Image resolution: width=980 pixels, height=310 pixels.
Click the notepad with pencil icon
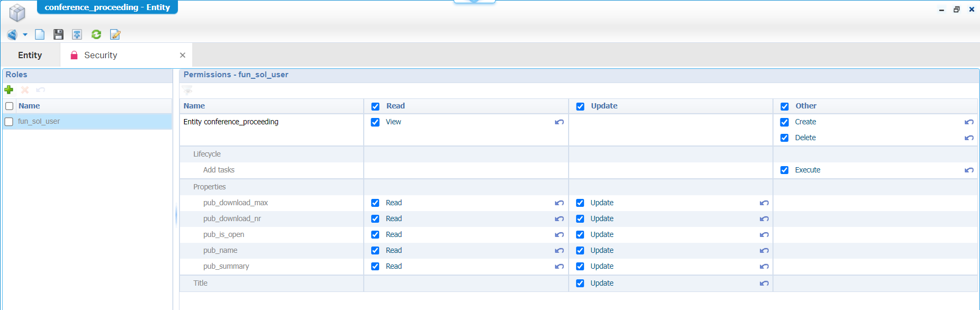tap(115, 34)
